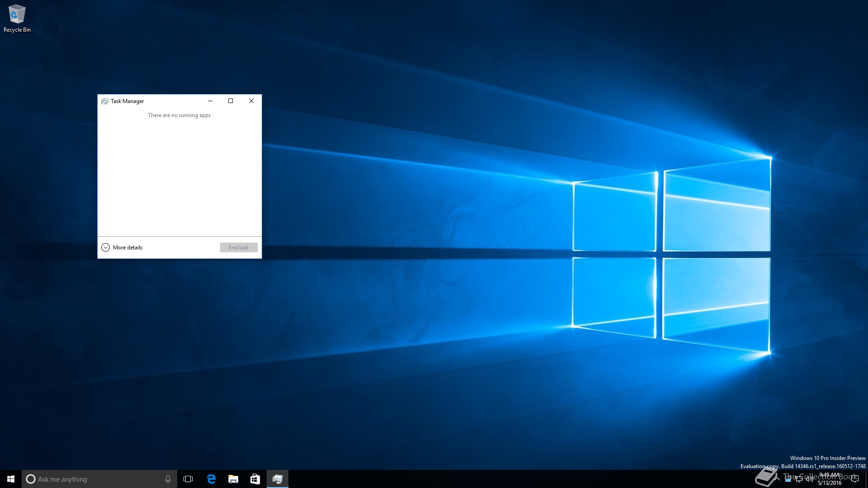Viewport: 868px width, 488px height.
Task: Open the Windows Store taskbar icon
Action: point(255,479)
